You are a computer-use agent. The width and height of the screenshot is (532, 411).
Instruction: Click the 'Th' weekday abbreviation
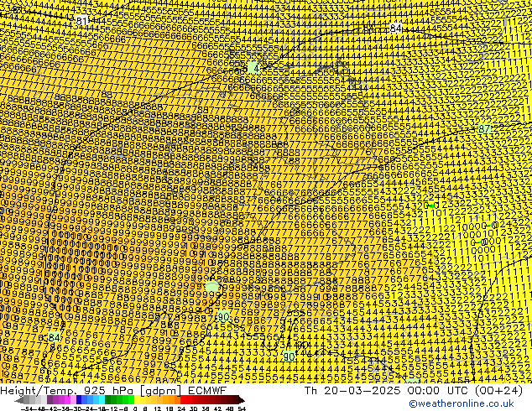[x=310, y=391]
